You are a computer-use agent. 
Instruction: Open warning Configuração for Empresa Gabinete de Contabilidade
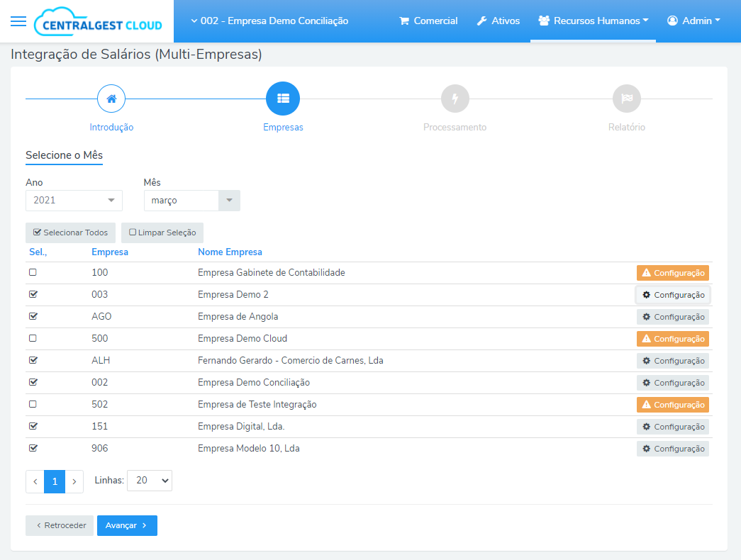[x=672, y=273]
